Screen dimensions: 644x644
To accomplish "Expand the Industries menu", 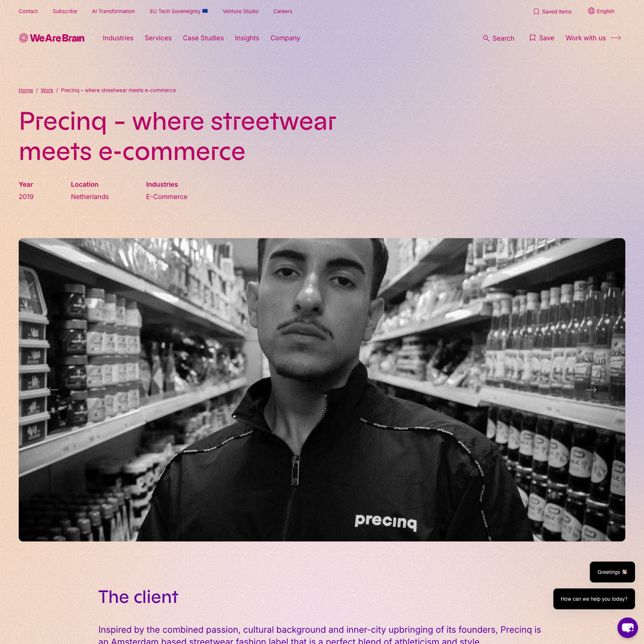I will click(x=118, y=38).
